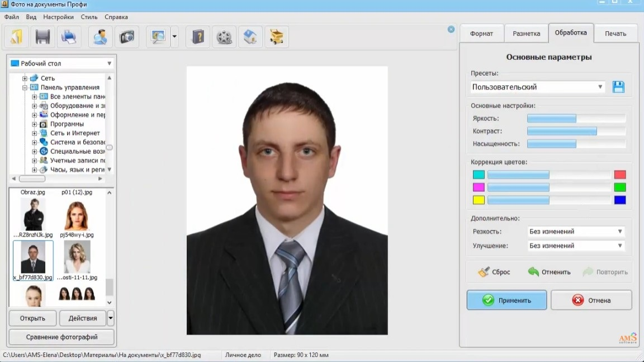
Task: Select the thumbnail labeled …RZ8nzNJk.jpg
Action: tap(33, 219)
